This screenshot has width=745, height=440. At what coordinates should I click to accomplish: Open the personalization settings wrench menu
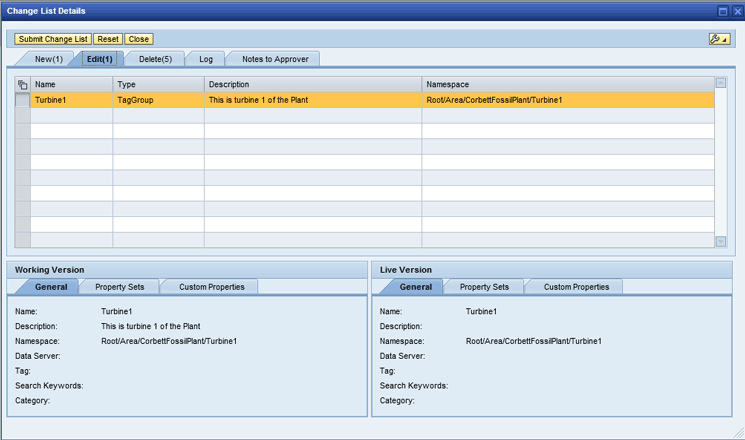coord(718,39)
